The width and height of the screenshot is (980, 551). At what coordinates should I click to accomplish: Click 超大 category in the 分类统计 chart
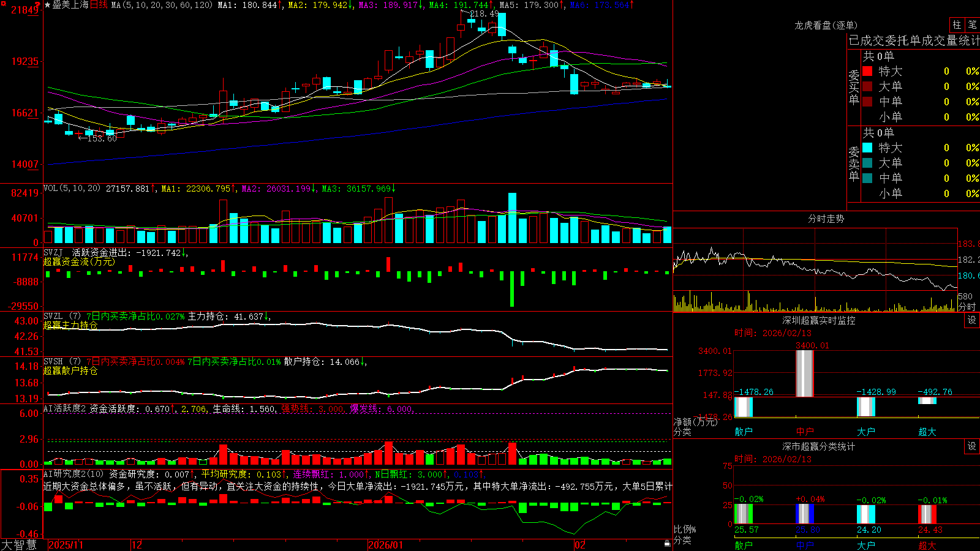[x=927, y=545]
